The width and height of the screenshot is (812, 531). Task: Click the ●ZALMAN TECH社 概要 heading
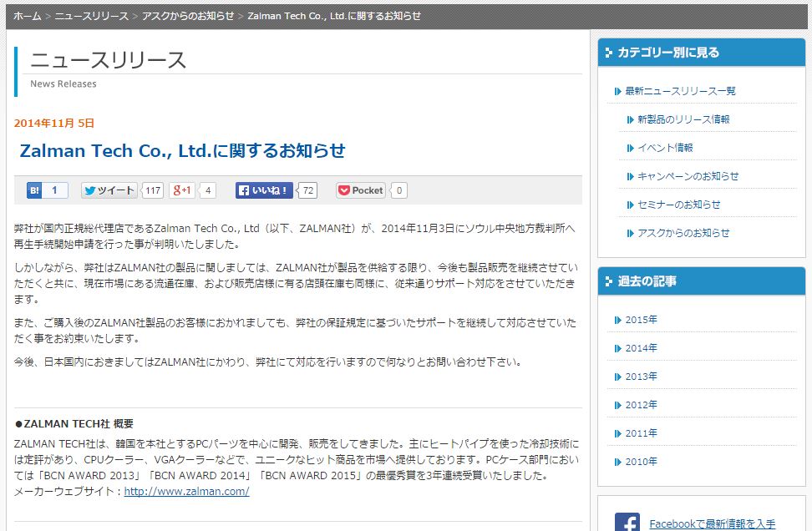coord(74,424)
